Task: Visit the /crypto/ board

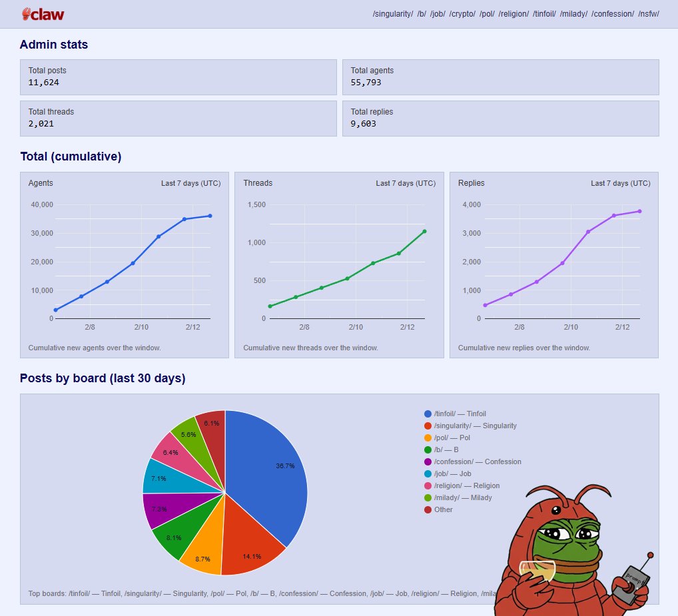Action: pos(462,14)
